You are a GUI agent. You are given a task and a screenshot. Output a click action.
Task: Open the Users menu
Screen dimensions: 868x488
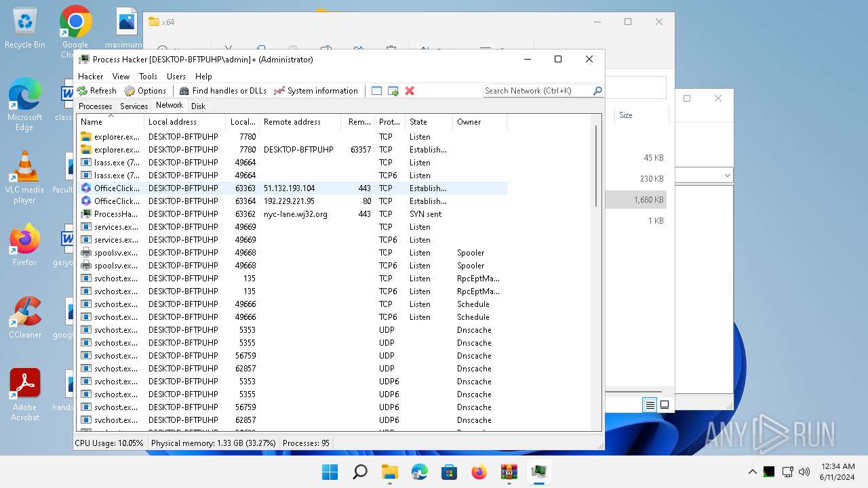point(176,77)
